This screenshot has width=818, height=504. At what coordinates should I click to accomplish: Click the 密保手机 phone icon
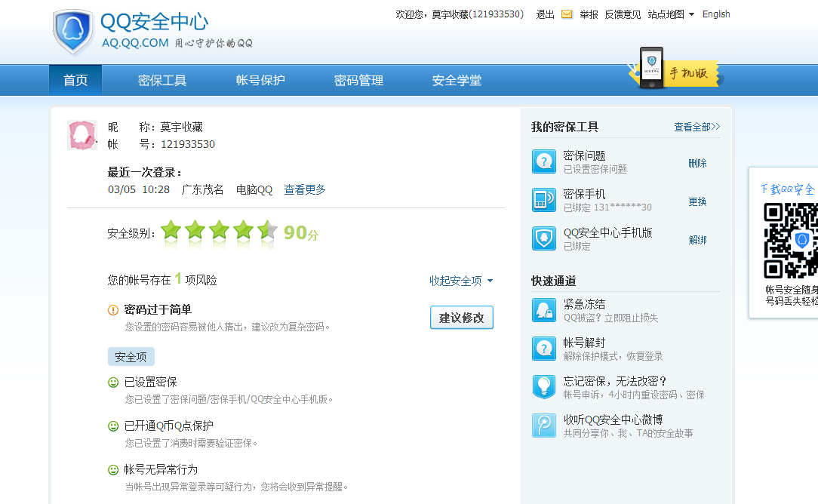click(x=543, y=200)
